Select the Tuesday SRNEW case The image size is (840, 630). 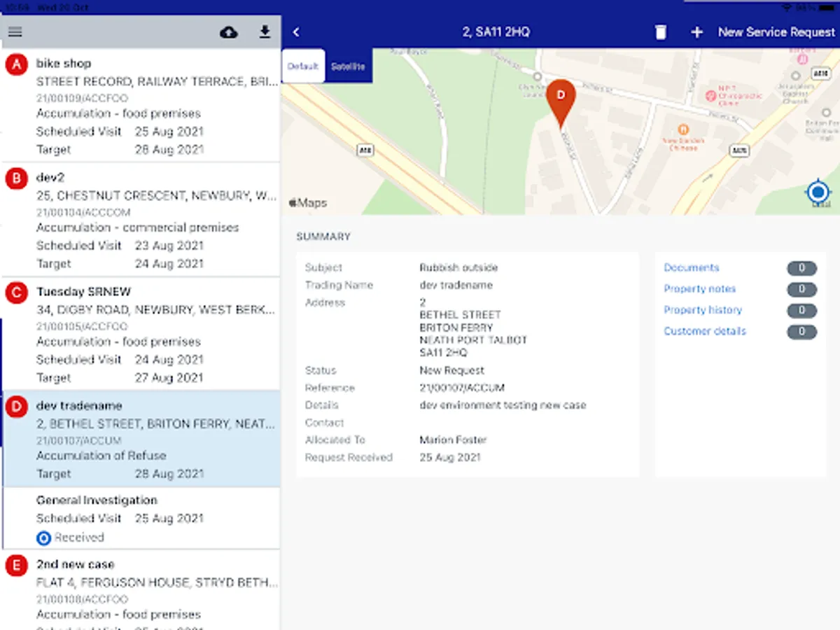tap(140, 334)
